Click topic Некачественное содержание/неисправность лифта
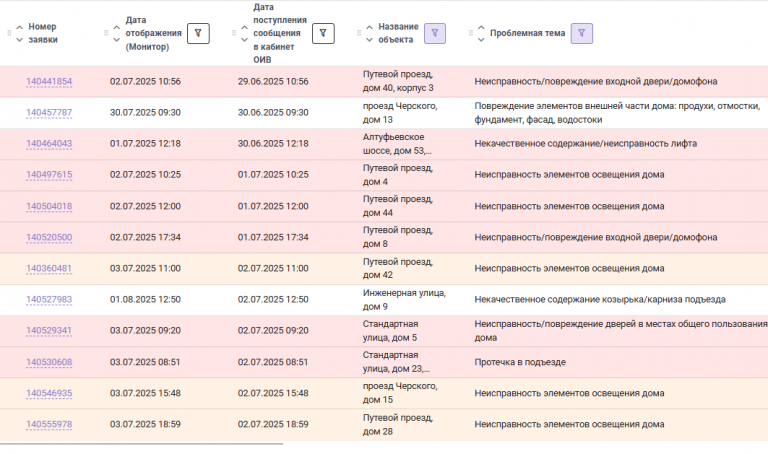 click(586, 143)
